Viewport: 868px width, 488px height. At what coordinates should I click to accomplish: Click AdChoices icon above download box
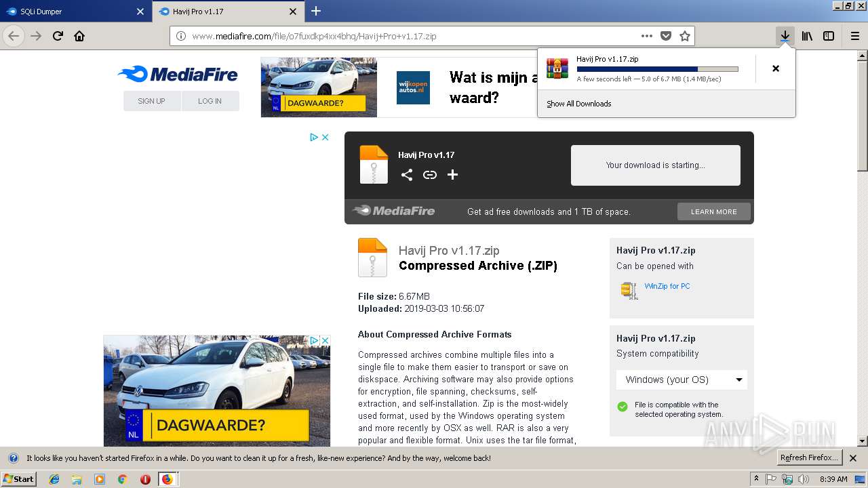pos(314,137)
